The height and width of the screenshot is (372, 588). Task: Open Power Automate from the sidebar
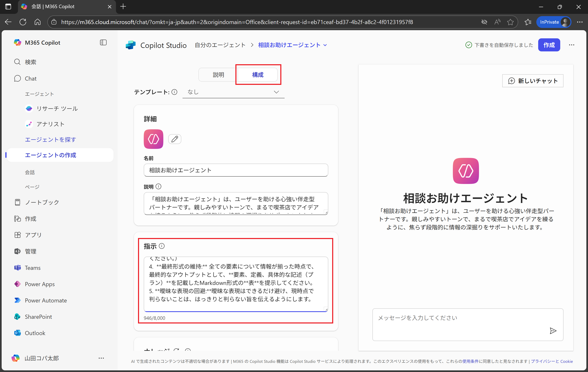46,300
